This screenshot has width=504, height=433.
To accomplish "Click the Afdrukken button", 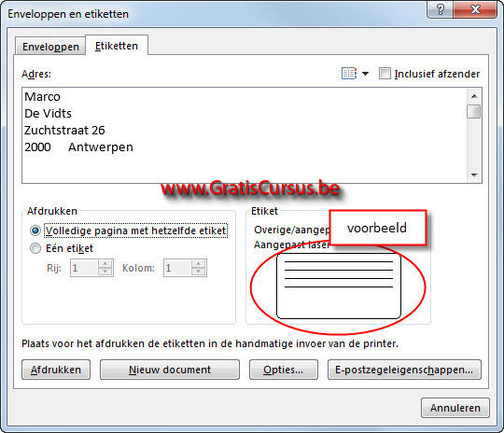I will coord(56,370).
